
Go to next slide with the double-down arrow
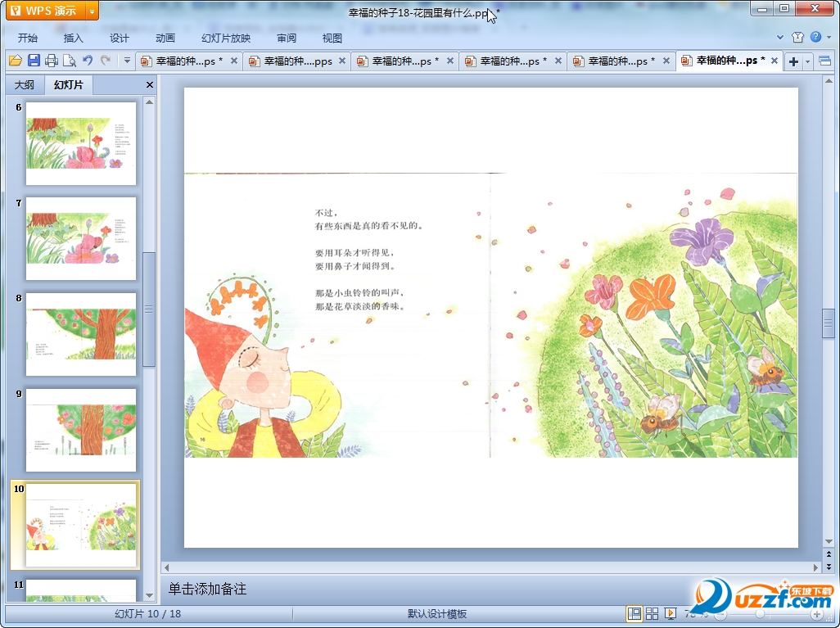[829, 566]
